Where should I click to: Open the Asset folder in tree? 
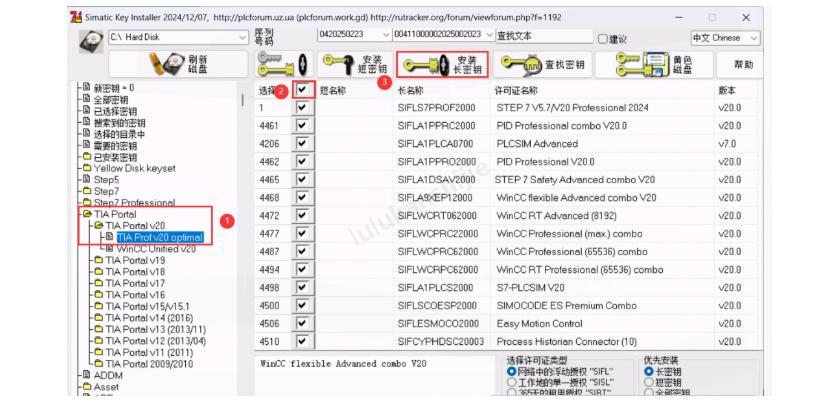[106, 387]
